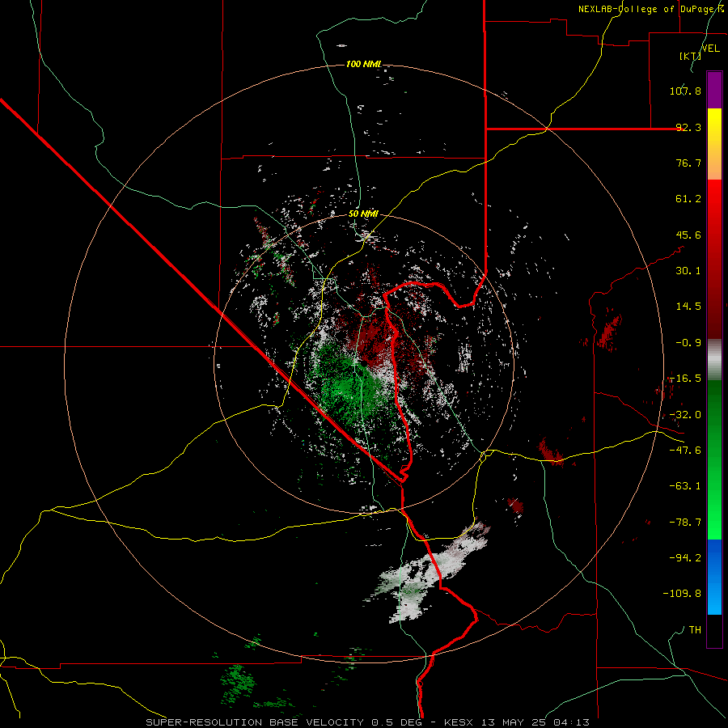Click the -16.5 scale value

coord(685,379)
